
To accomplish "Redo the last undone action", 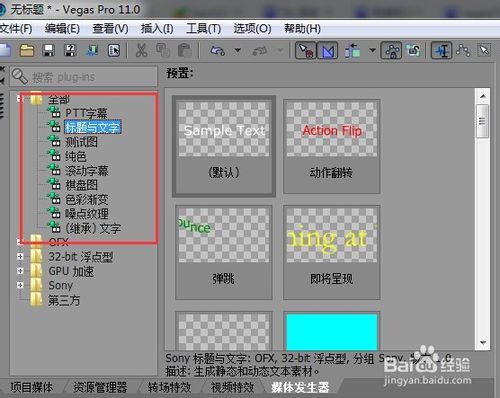I will coord(260,51).
